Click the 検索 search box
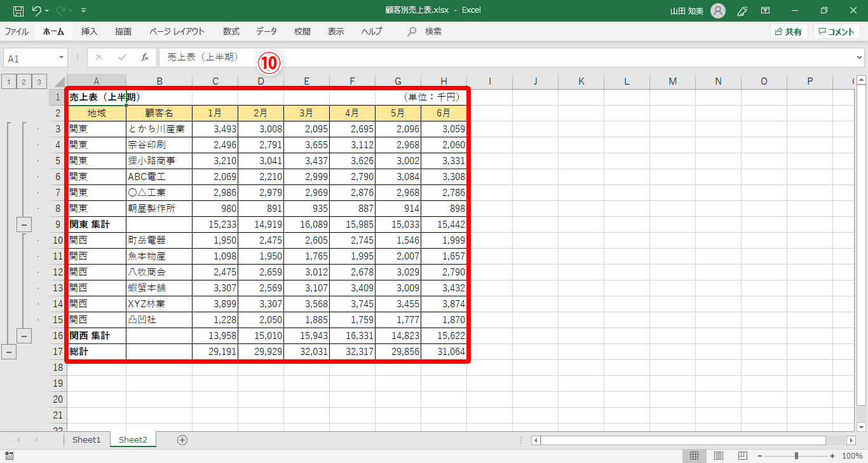Screen dimensions: 868x463 point(425,31)
